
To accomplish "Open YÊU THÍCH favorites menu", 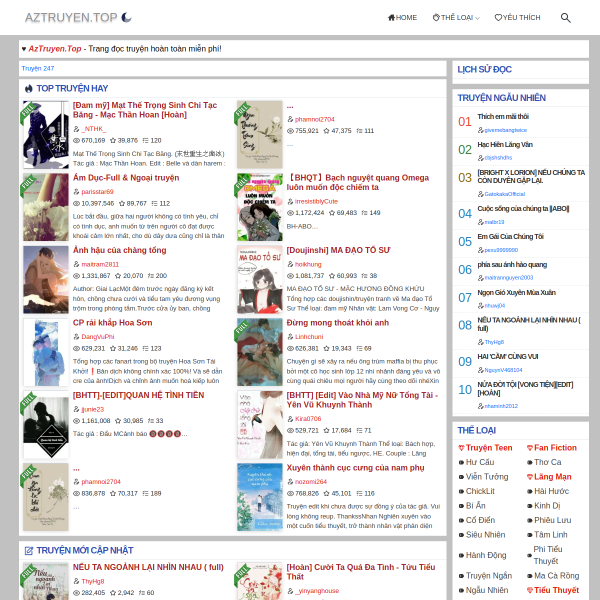I will click(517, 18).
